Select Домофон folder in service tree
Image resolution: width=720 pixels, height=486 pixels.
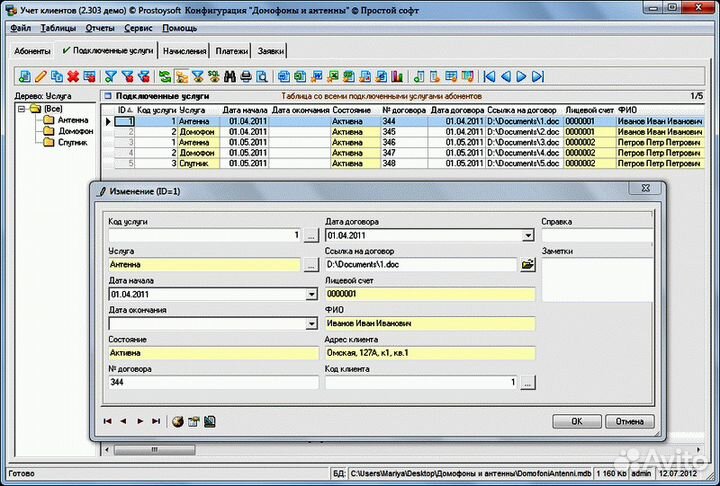(x=75, y=131)
